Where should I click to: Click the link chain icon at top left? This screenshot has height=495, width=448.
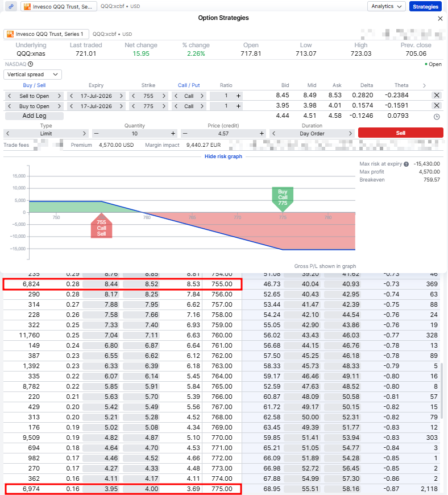click(11, 6)
